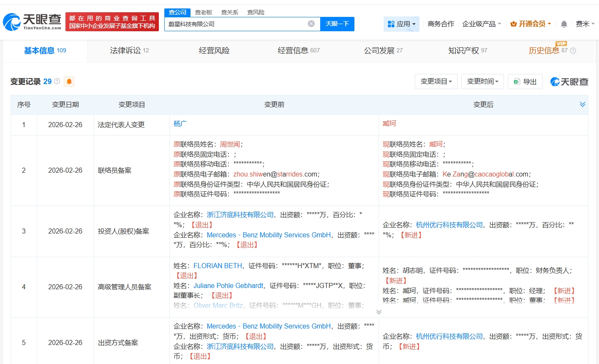Screen dimensions: 599x364
Task: Export records with the 导出 button
Action: [x=525, y=81]
